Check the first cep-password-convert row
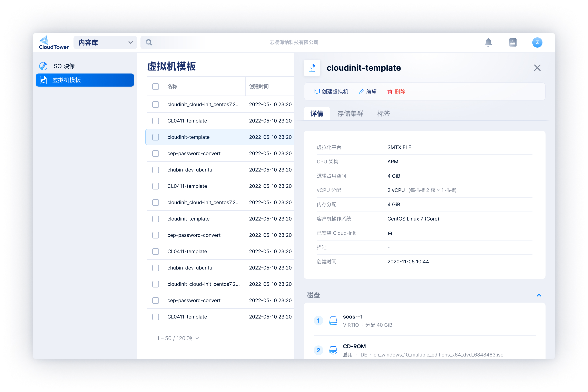Viewport: 588px width, 392px height. 156,154
